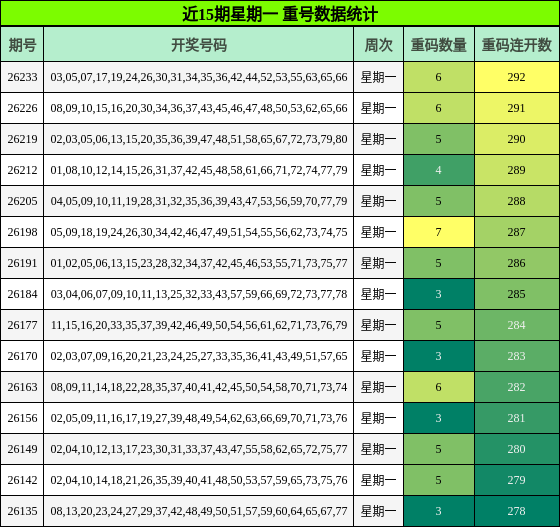Click the draw numbers for period 26212
Image resolution: width=560 pixels, height=527 pixels.
point(199,170)
